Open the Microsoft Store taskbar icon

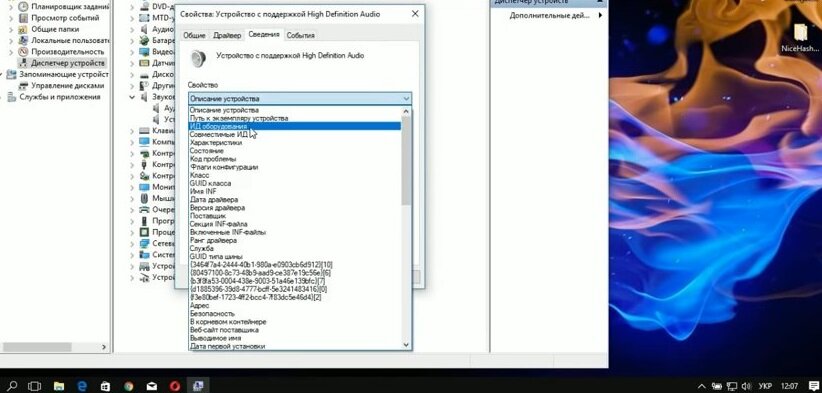(105, 386)
